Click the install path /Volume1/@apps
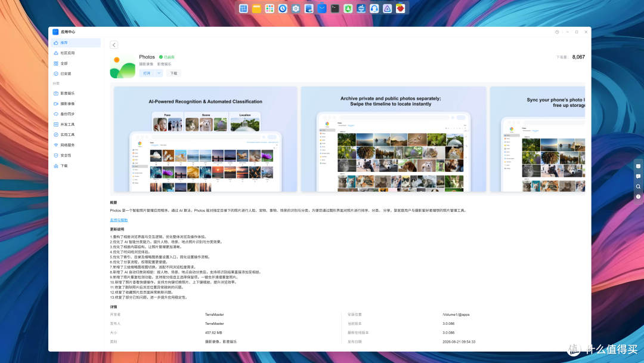 pyautogui.click(x=456, y=315)
